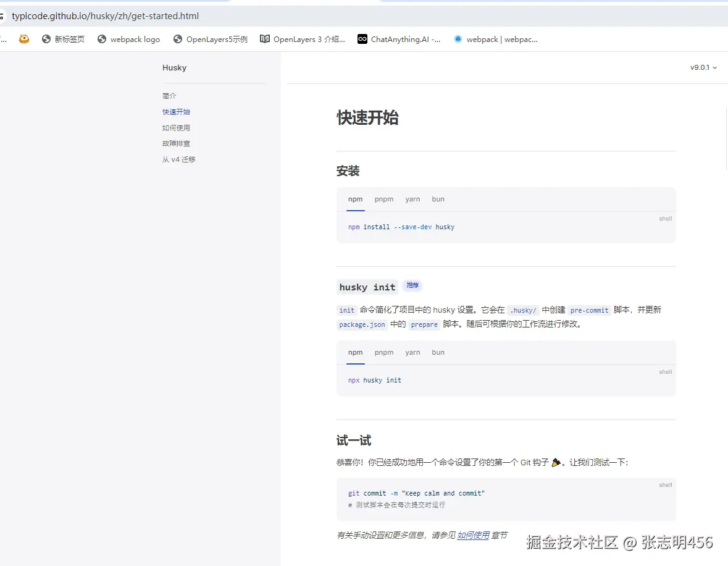The height and width of the screenshot is (566, 728).
Task: Open 从 v4 迁移 in the sidebar
Action: point(178,159)
